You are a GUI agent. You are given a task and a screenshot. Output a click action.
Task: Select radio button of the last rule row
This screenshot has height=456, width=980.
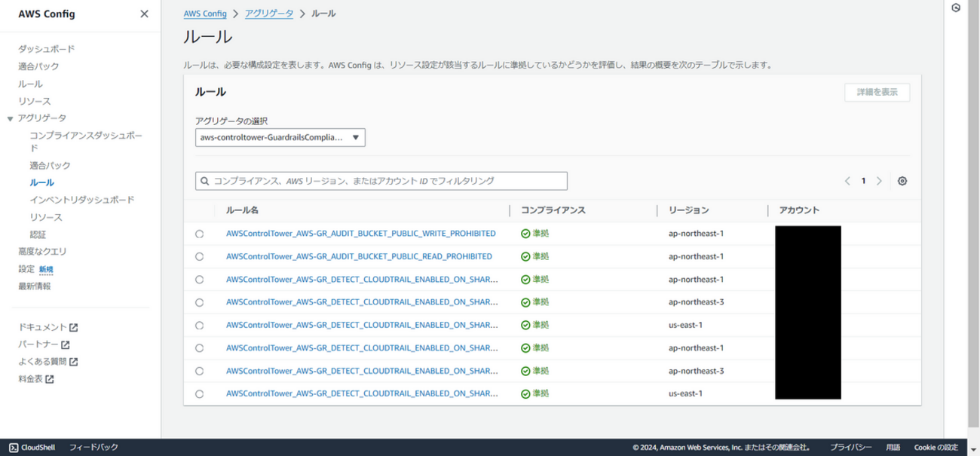point(199,394)
